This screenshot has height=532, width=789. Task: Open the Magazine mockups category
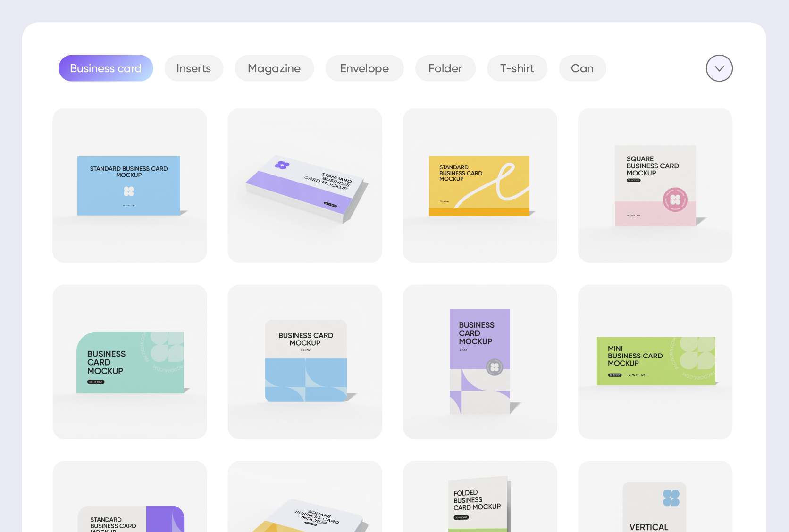274,68
